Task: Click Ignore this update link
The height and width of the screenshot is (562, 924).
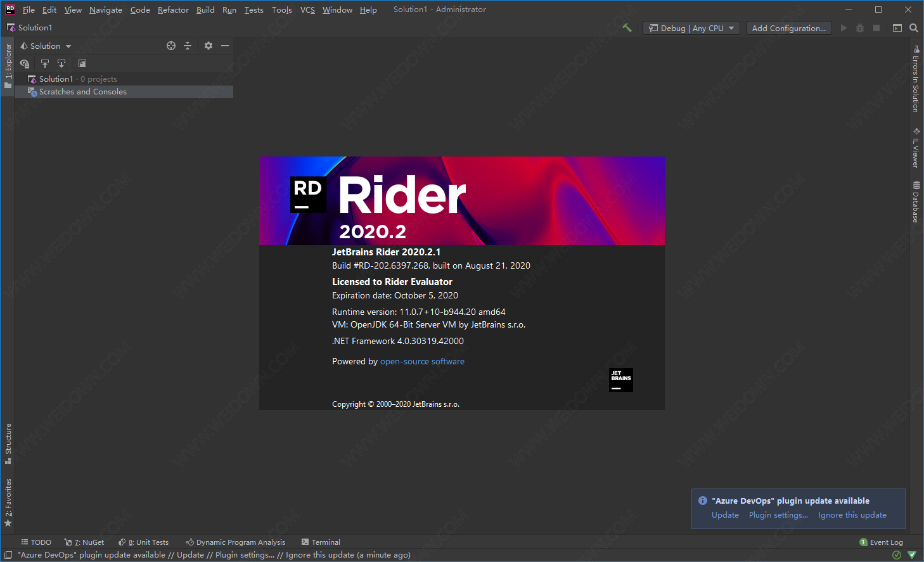Action: [x=852, y=515]
